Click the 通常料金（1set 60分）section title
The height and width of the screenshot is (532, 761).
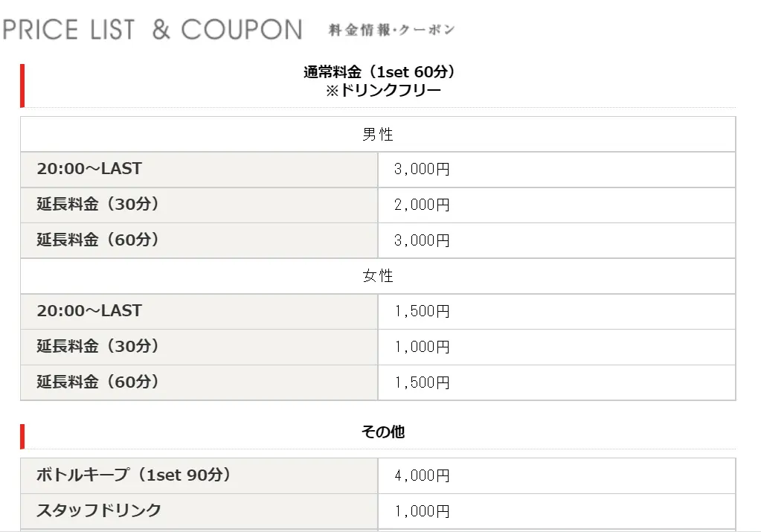click(379, 72)
